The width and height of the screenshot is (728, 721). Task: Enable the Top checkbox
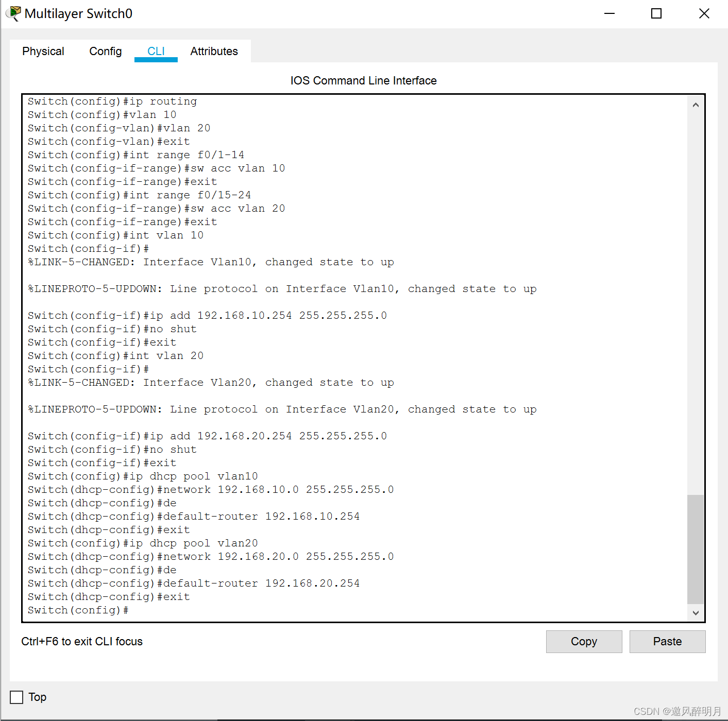tap(16, 697)
